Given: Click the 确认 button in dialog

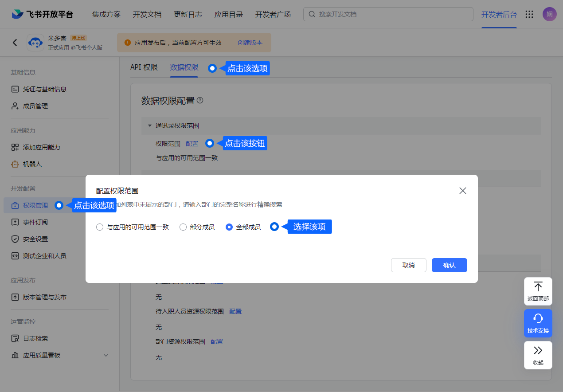Looking at the screenshot, I should coord(449,265).
